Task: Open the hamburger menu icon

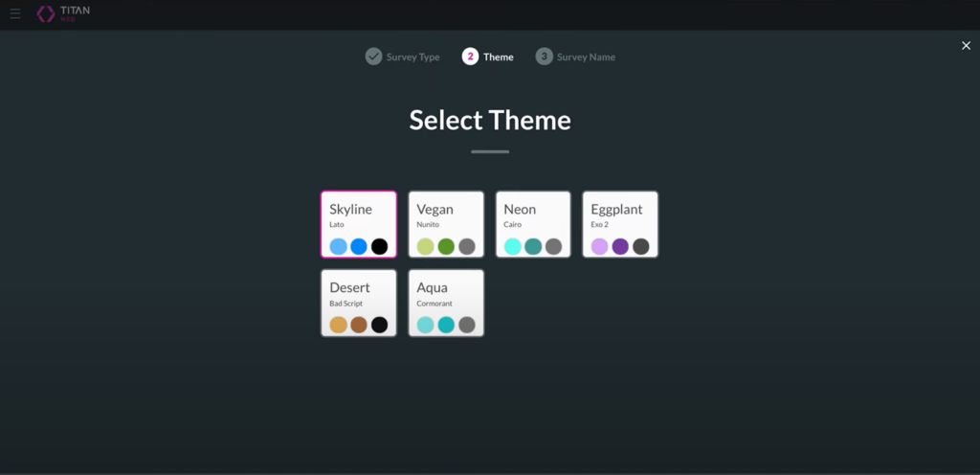Action: click(15, 14)
